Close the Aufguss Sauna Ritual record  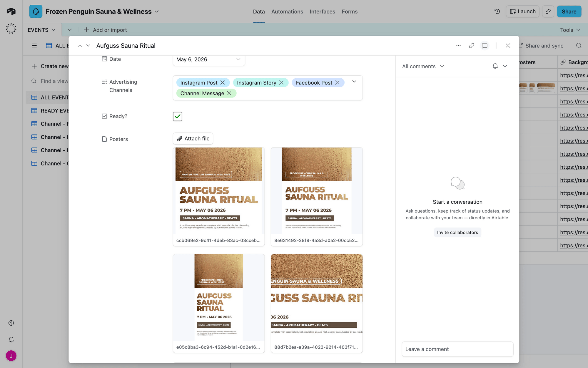tap(508, 46)
